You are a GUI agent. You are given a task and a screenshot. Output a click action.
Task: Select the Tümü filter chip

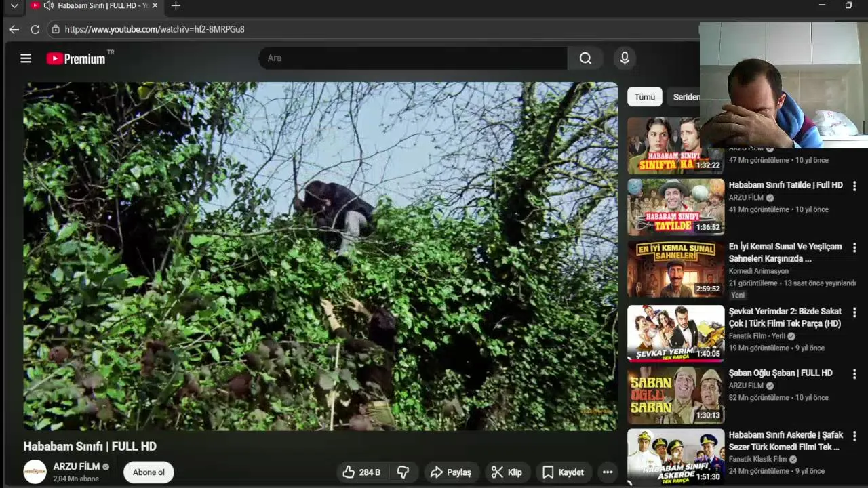click(x=645, y=97)
